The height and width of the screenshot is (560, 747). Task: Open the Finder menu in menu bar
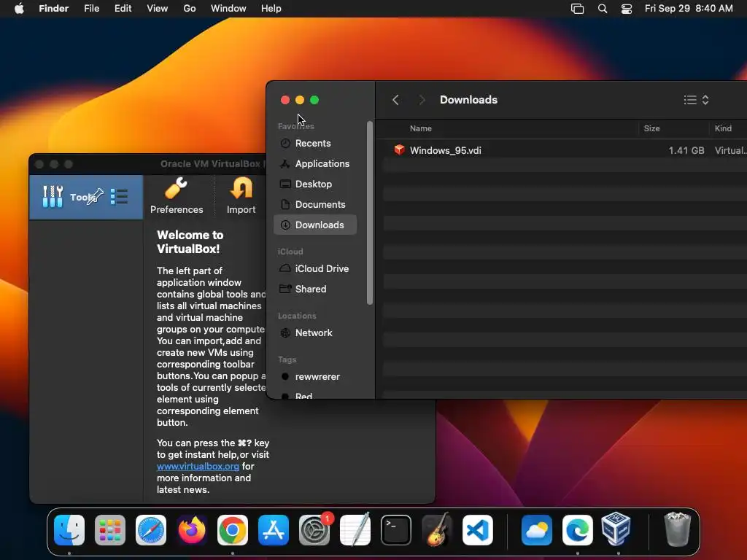click(x=53, y=9)
